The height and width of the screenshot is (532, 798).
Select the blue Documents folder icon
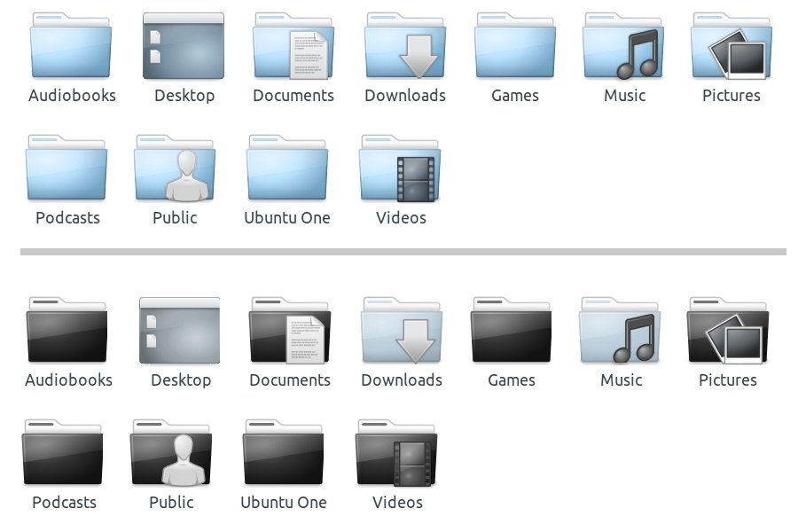tap(293, 47)
